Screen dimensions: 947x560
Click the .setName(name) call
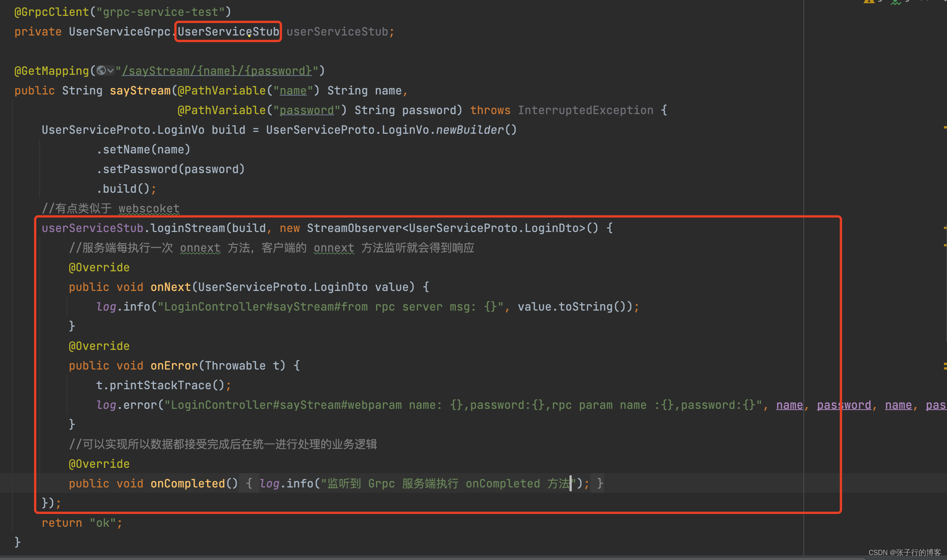[x=144, y=150]
